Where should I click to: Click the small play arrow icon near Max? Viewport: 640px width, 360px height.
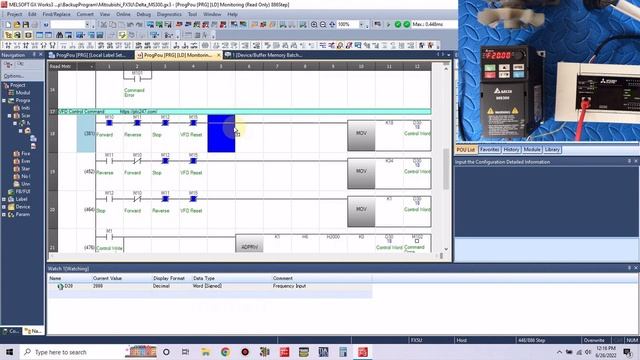tap(388, 24)
